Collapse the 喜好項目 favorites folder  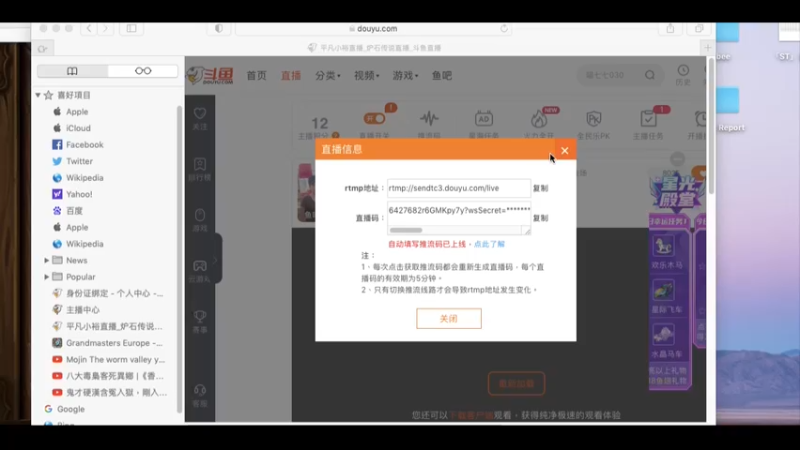coord(38,95)
